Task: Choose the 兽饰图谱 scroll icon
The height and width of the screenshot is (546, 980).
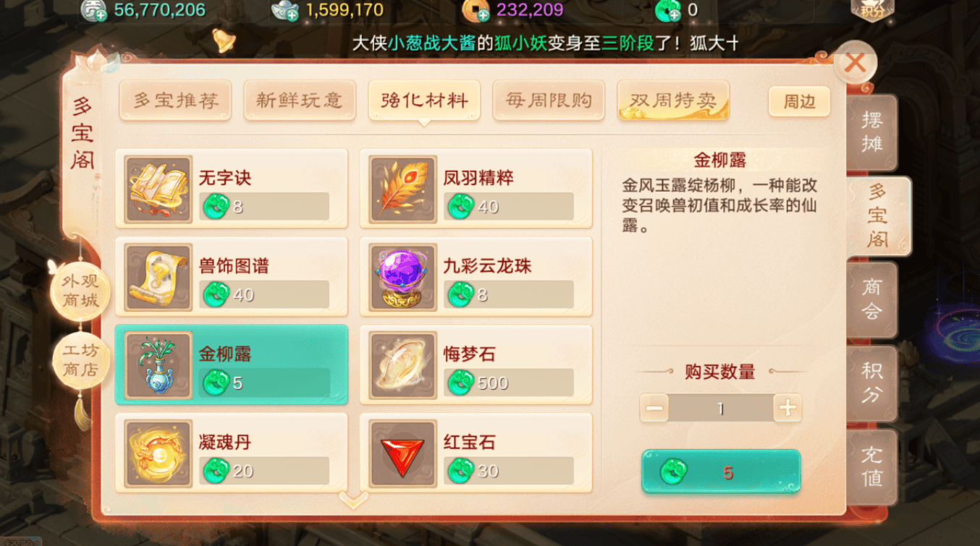Action: (x=159, y=277)
